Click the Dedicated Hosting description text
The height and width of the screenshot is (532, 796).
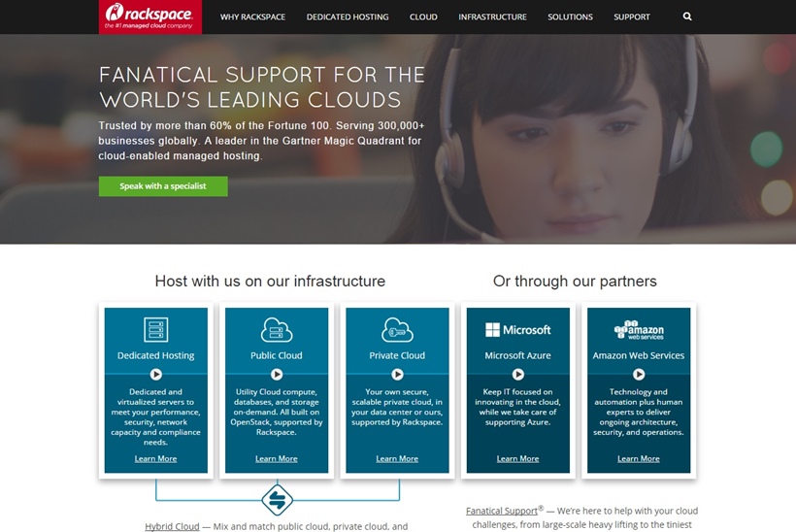156,416
